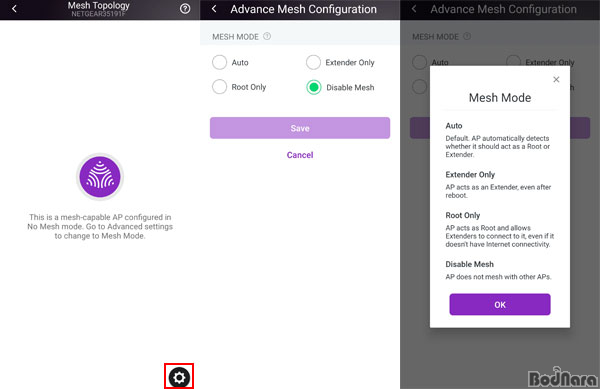Open mesh settings gear icon
This screenshot has height=389, width=600.
(179, 377)
